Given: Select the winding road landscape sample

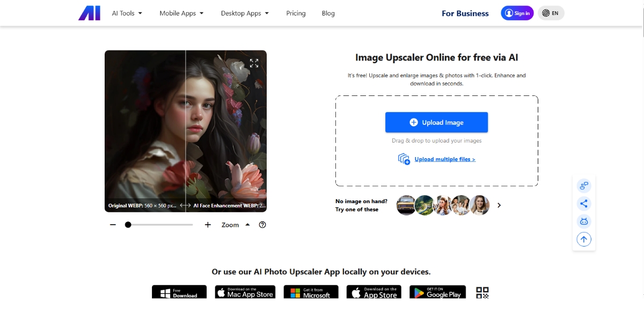Looking at the screenshot, I should (x=425, y=205).
